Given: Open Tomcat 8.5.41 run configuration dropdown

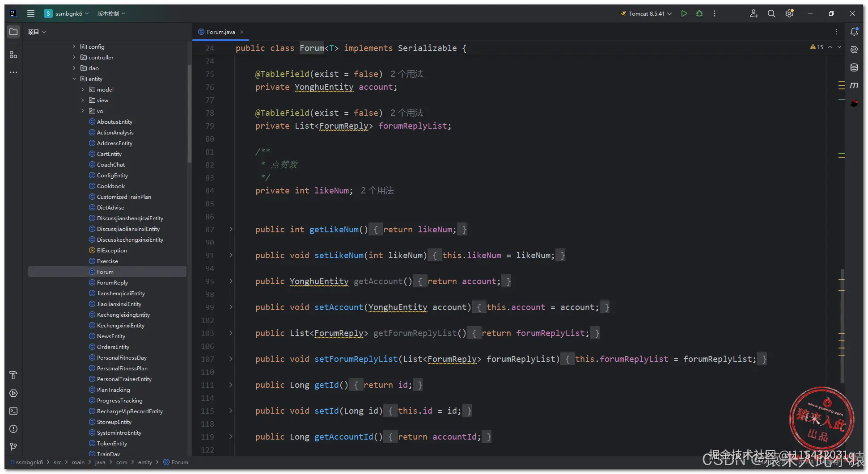Looking at the screenshot, I should point(646,13).
